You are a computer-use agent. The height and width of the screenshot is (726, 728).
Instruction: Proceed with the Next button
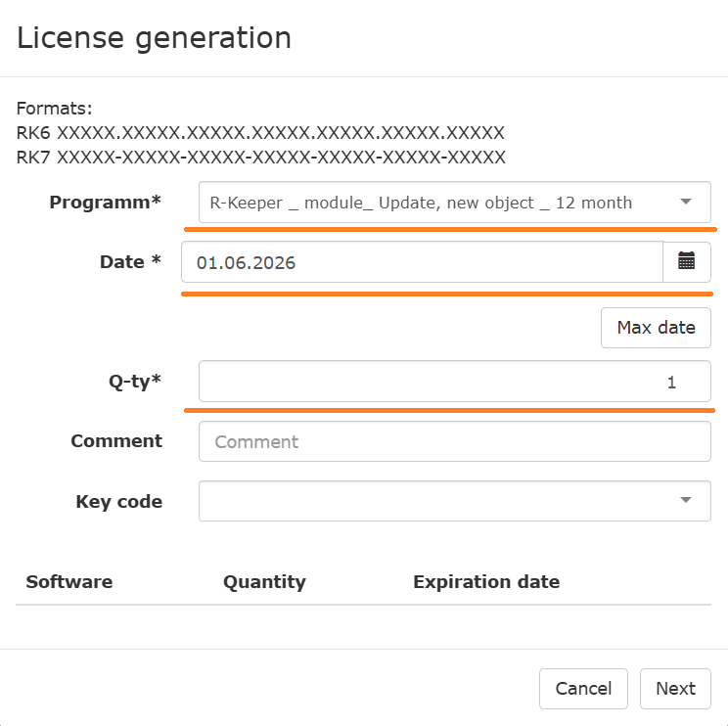click(x=675, y=689)
